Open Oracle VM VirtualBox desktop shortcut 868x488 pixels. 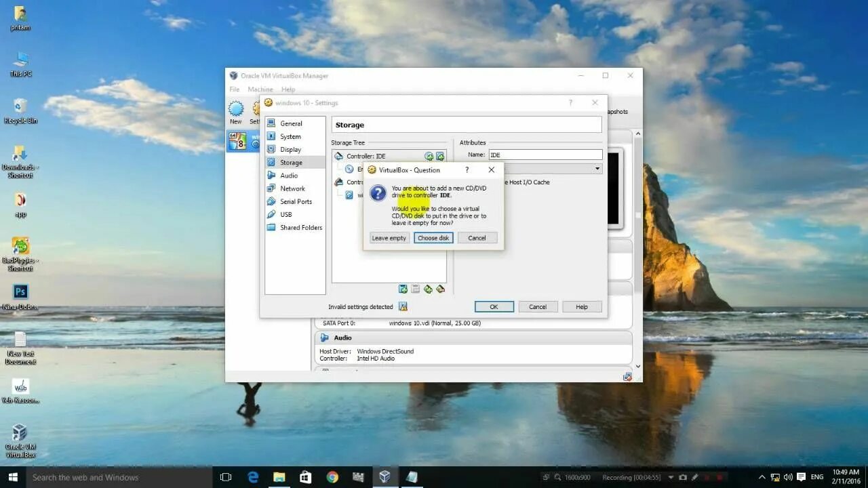coord(20,441)
